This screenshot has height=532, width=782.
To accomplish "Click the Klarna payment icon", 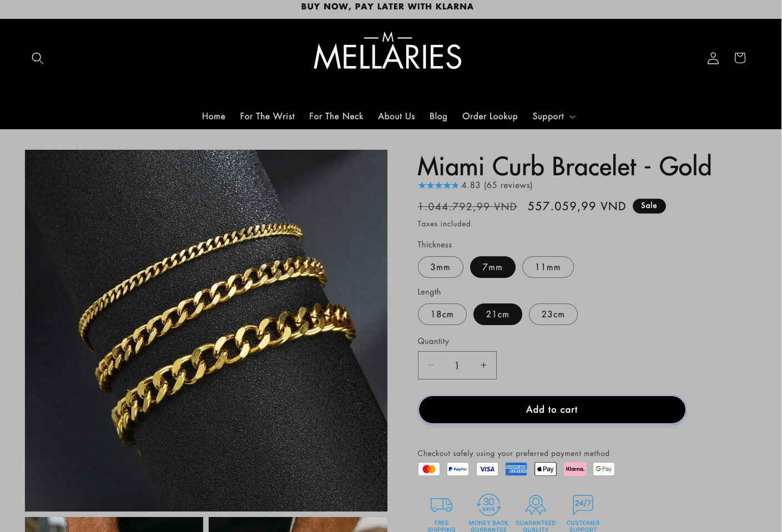I will point(575,469).
